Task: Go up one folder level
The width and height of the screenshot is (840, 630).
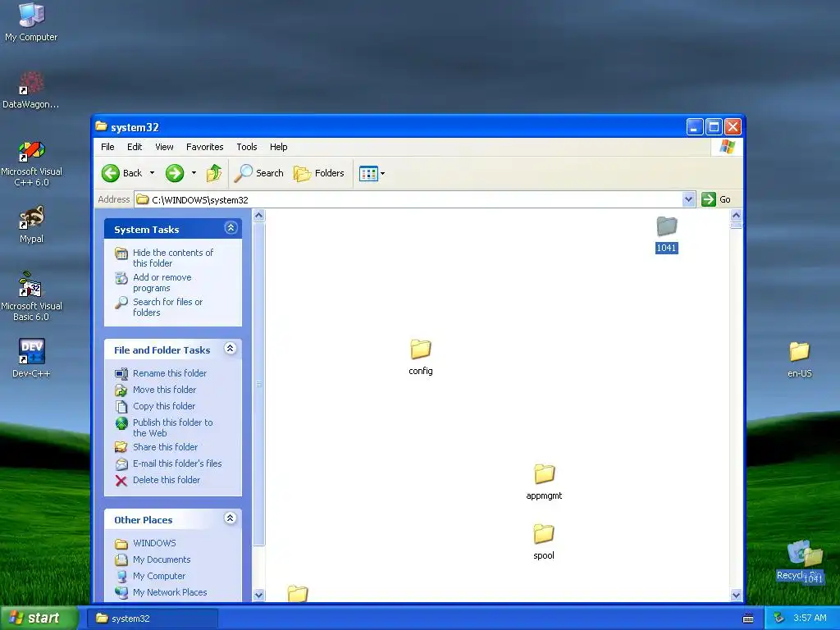Action: pos(214,173)
